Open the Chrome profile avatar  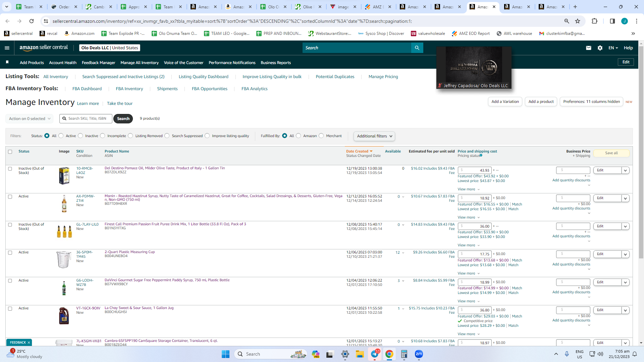tap(624, 21)
